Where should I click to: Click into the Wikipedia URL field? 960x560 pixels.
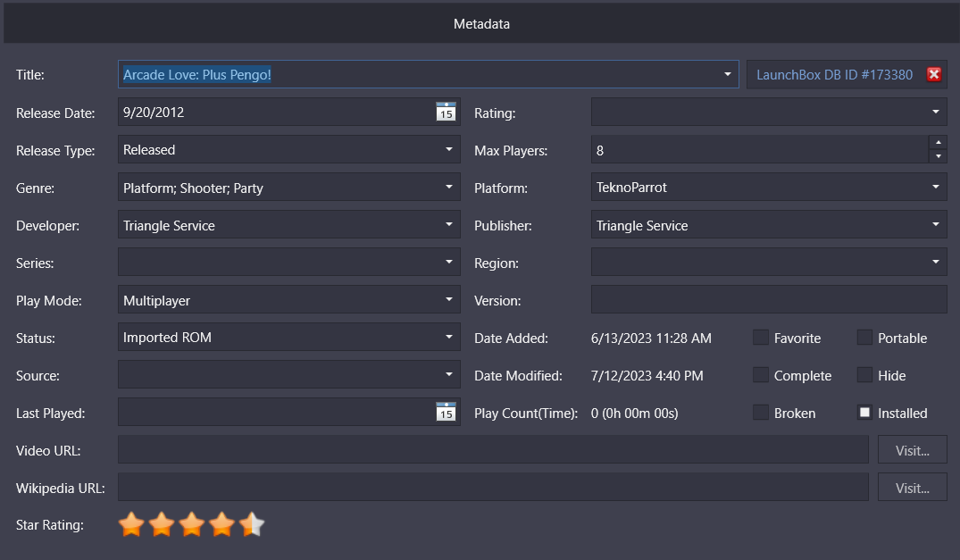(x=494, y=487)
